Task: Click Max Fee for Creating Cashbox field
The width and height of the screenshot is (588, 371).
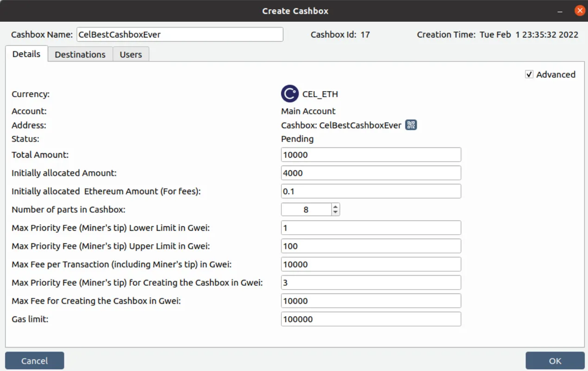Action: point(371,301)
